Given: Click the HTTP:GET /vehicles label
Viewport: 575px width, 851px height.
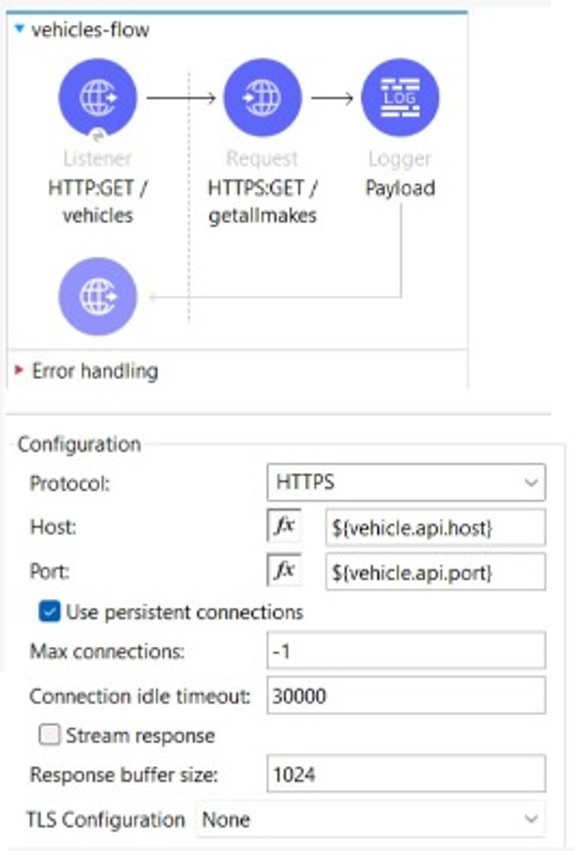Looking at the screenshot, I should tap(98, 202).
